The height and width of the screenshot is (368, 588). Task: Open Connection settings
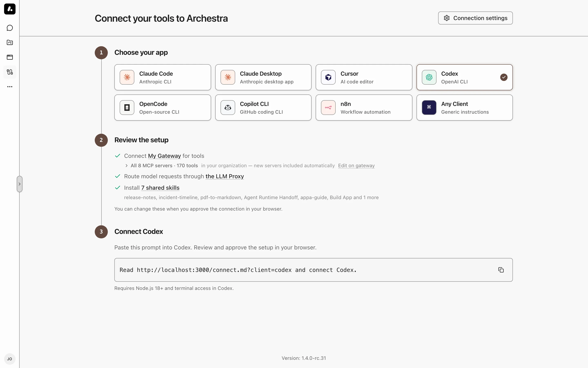point(475,18)
